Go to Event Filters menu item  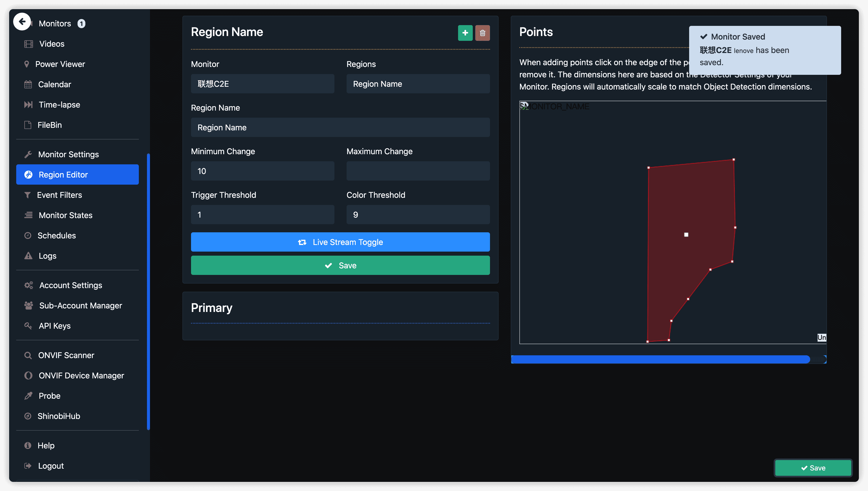(59, 195)
